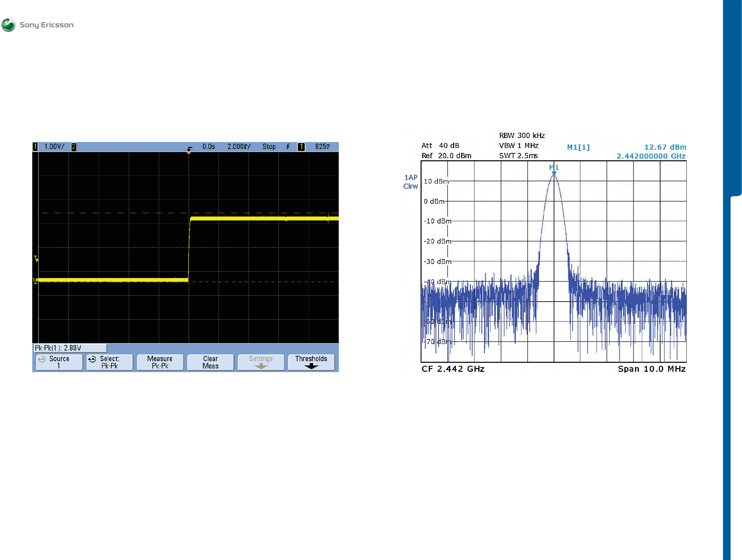Image resolution: width=742 pixels, height=560 pixels.
Task: Click the trigger source channel 1 badge
Action: coord(301,147)
